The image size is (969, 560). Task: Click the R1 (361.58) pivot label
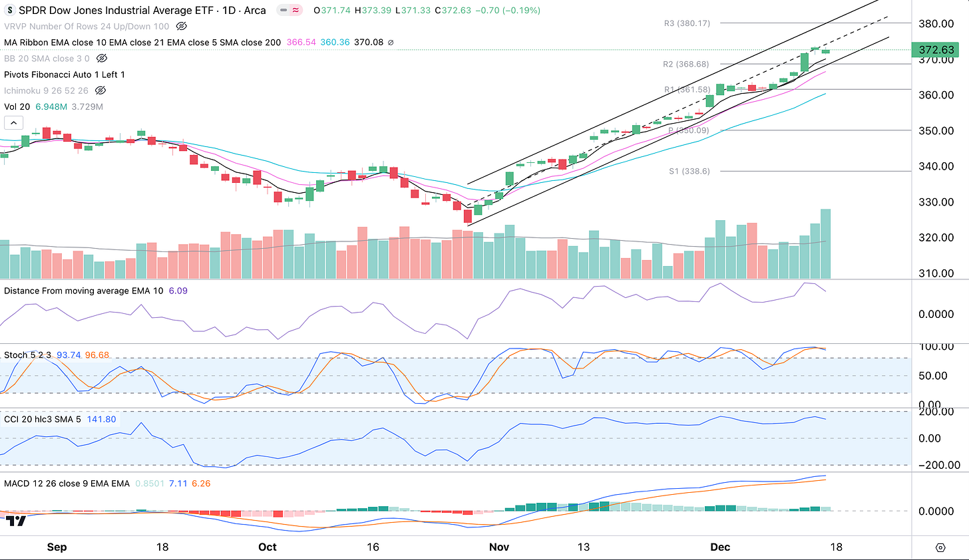[x=687, y=90]
